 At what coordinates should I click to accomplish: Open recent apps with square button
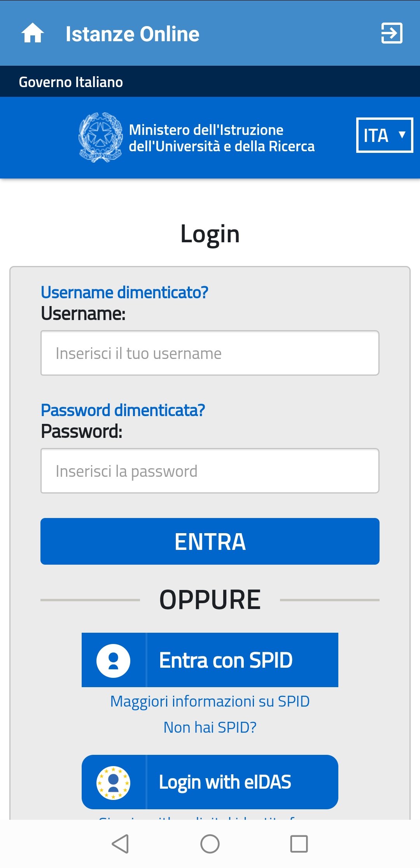tap(299, 844)
